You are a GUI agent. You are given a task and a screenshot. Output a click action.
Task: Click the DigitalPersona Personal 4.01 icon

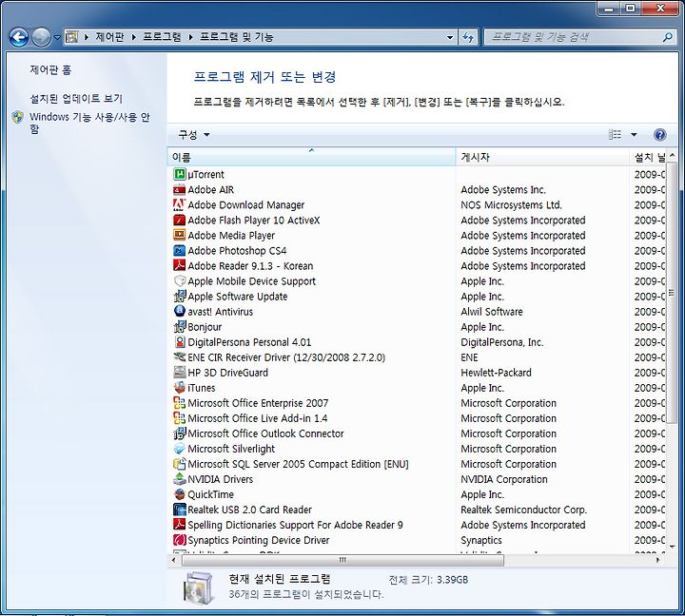(180, 342)
